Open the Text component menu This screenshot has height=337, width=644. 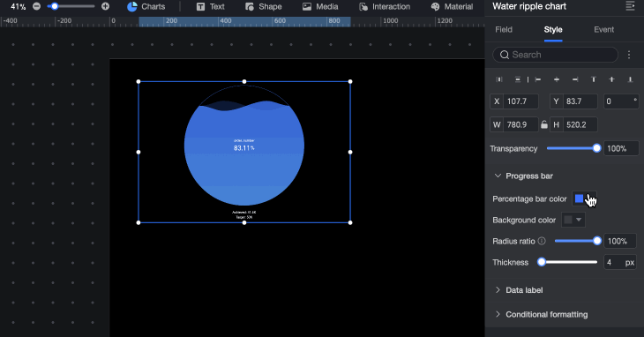(210, 6)
